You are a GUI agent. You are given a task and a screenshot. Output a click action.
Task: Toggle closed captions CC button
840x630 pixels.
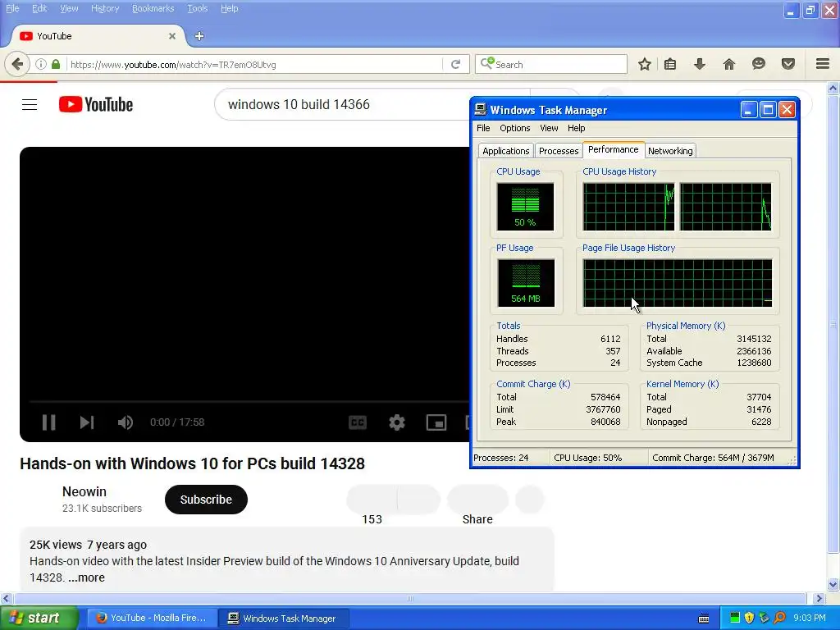(x=358, y=422)
